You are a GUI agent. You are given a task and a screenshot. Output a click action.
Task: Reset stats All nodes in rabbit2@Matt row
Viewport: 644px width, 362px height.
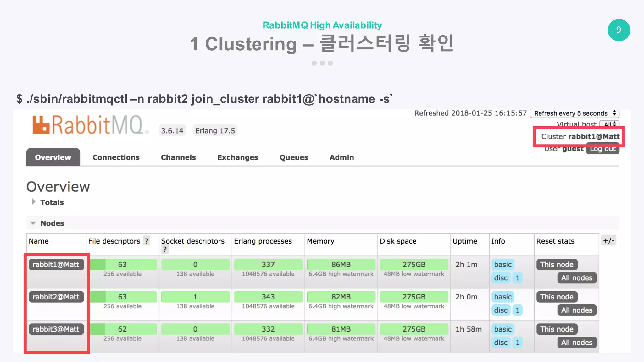pos(577,310)
